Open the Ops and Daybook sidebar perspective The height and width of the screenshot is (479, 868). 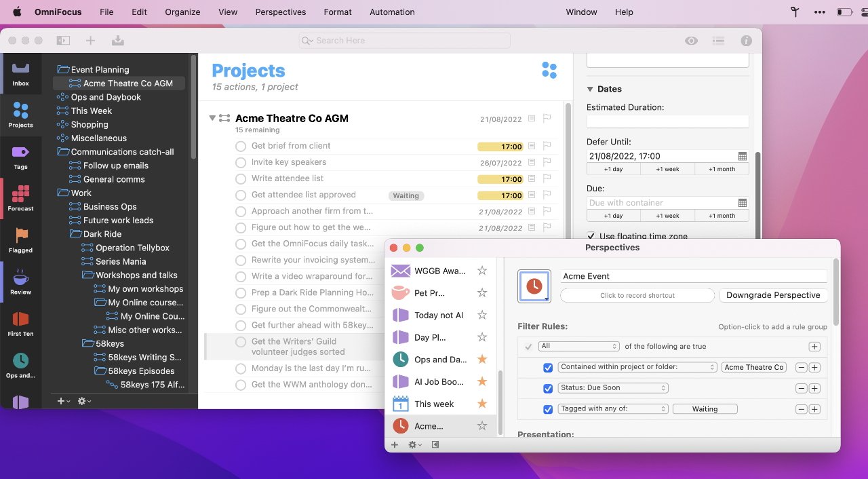pyautogui.click(x=20, y=365)
